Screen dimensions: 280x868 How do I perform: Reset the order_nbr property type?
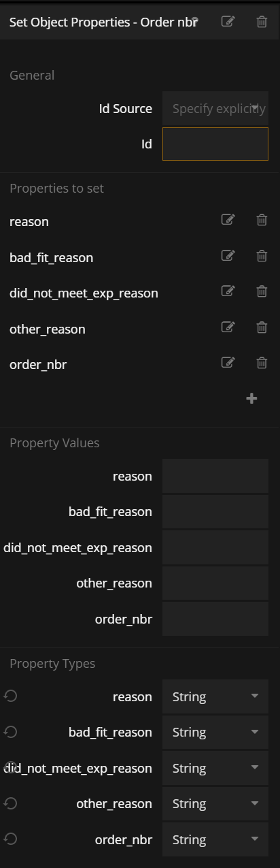tap(10, 839)
